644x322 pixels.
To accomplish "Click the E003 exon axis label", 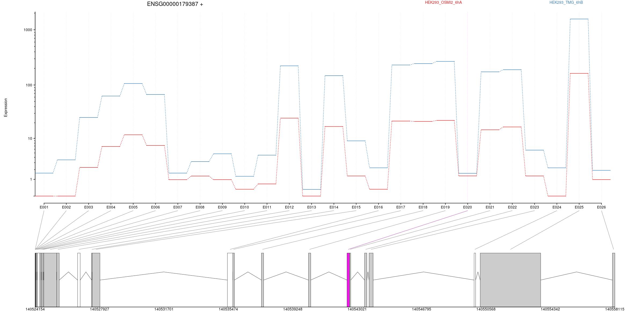I will (x=89, y=207).
